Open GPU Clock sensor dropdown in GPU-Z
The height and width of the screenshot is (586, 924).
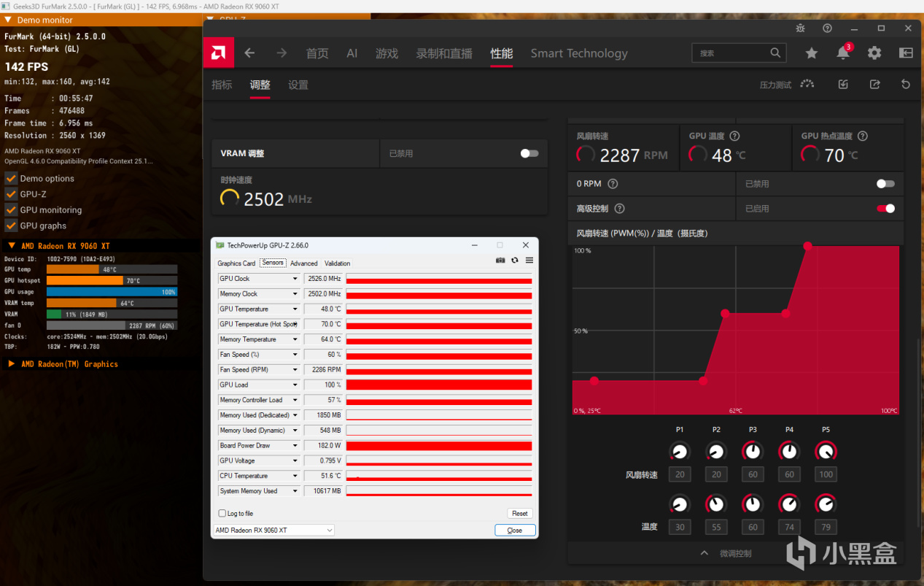295,279
